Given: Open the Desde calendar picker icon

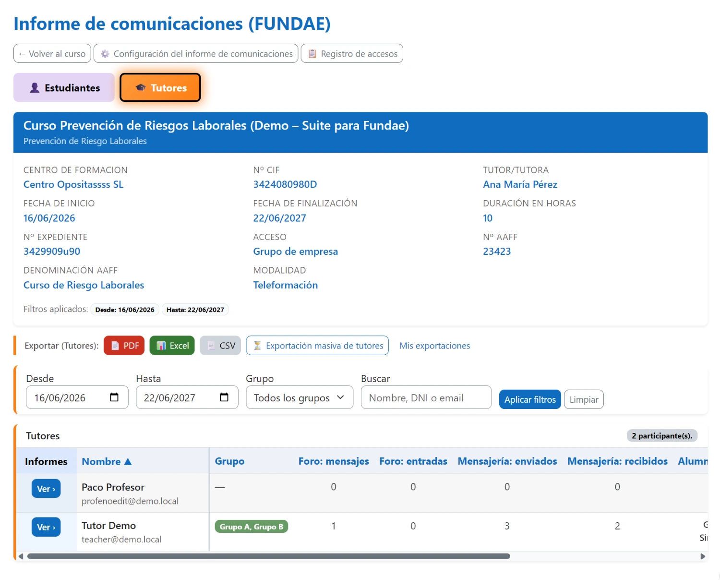Looking at the screenshot, I should [114, 397].
